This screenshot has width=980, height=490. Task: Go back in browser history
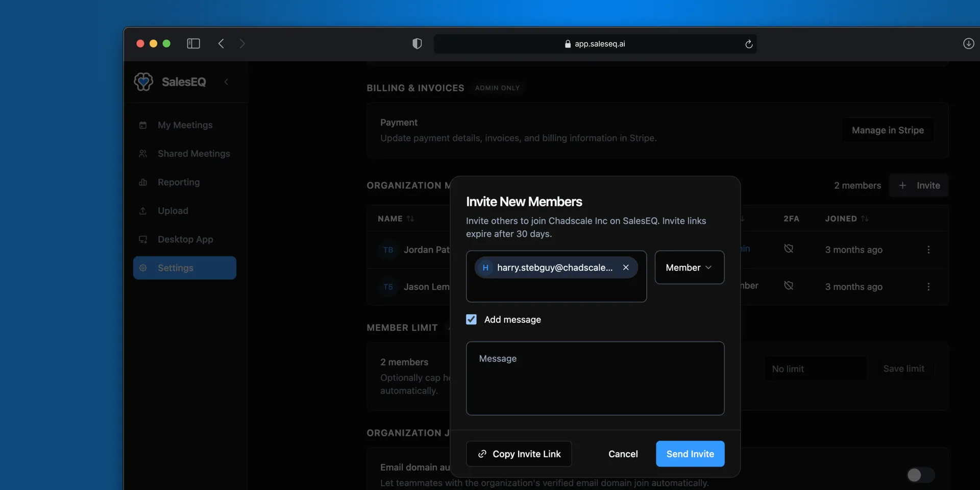221,43
